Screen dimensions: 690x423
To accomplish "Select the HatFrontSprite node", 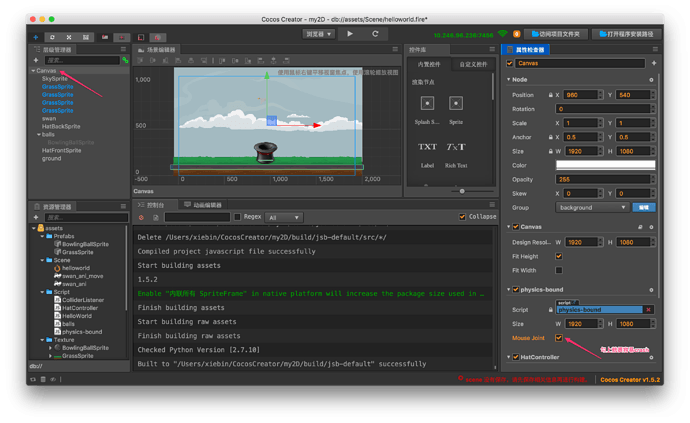I will (62, 151).
